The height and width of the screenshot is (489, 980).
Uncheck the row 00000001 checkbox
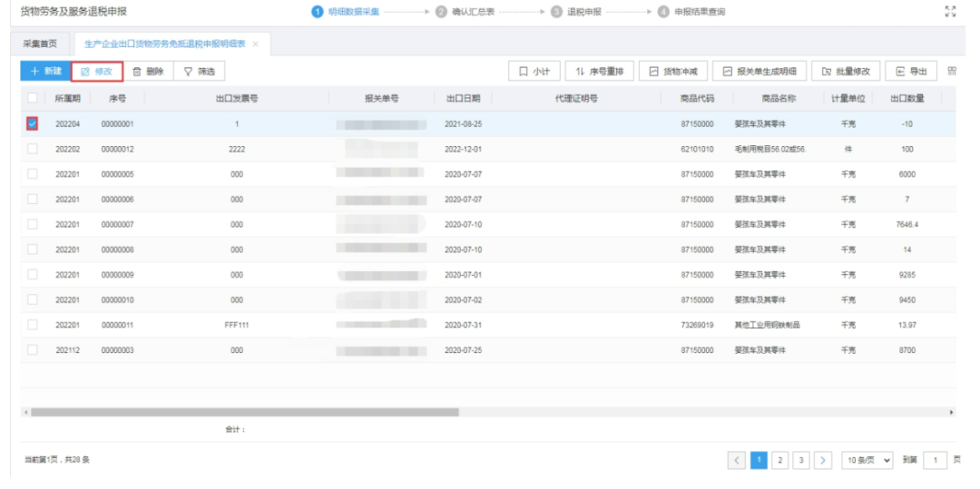coord(33,123)
